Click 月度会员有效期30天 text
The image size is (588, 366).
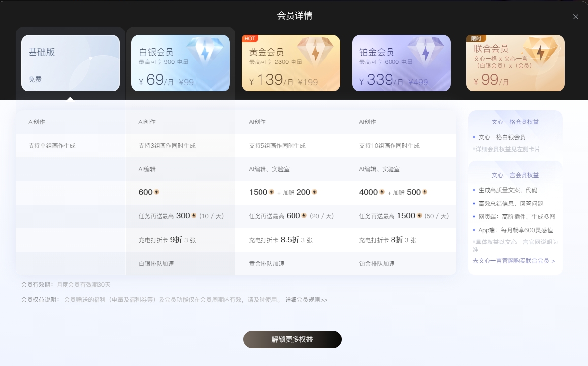[x=84, y=285]
